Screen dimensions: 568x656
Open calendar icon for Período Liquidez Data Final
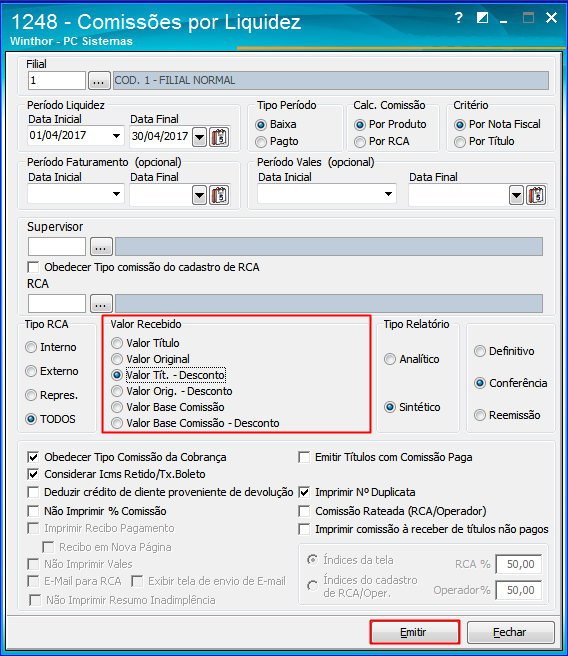[220, 137]
